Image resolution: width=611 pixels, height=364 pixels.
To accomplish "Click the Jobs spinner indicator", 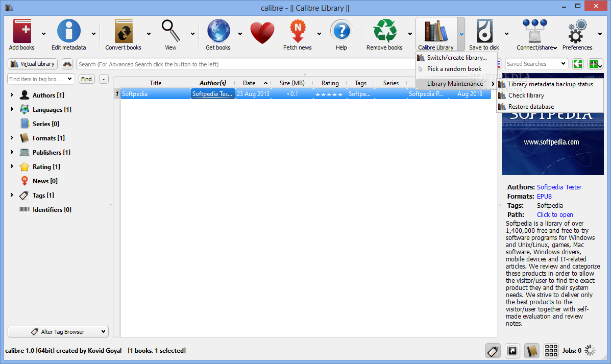I will [x=590, y=350].
